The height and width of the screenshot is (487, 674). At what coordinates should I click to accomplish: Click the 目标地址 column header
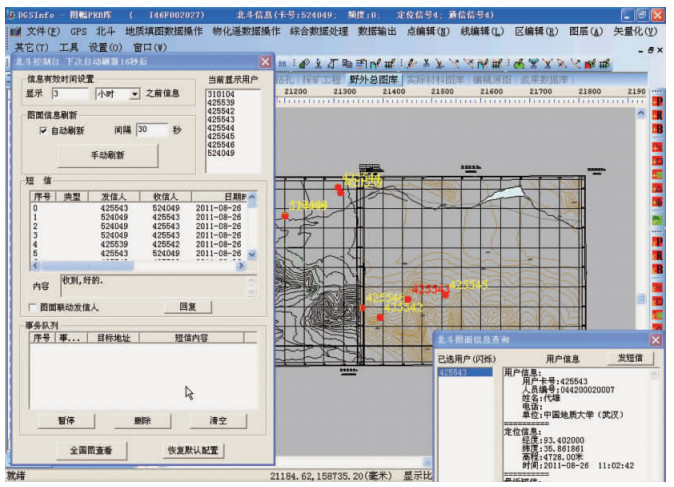point(113,338)
